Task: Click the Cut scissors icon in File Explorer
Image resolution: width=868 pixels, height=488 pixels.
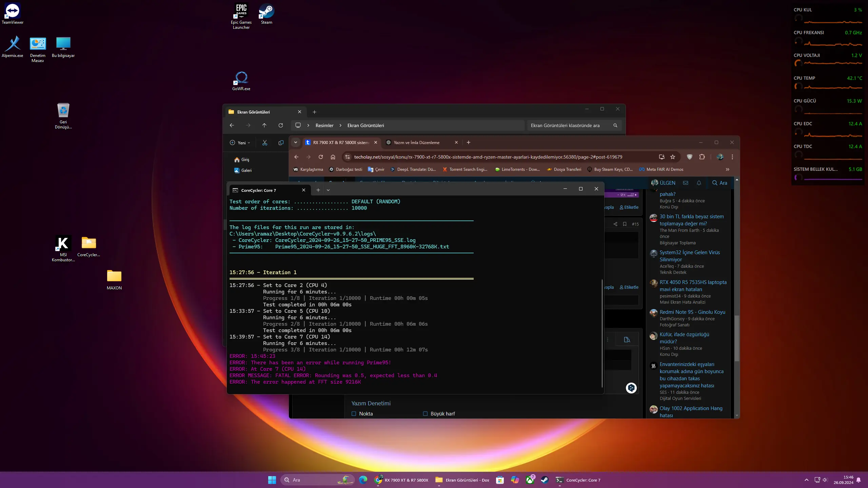Action: 265,143
